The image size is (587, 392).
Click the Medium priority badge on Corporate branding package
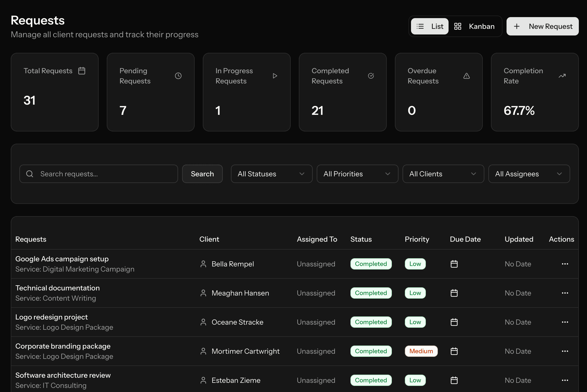point(421,351)
